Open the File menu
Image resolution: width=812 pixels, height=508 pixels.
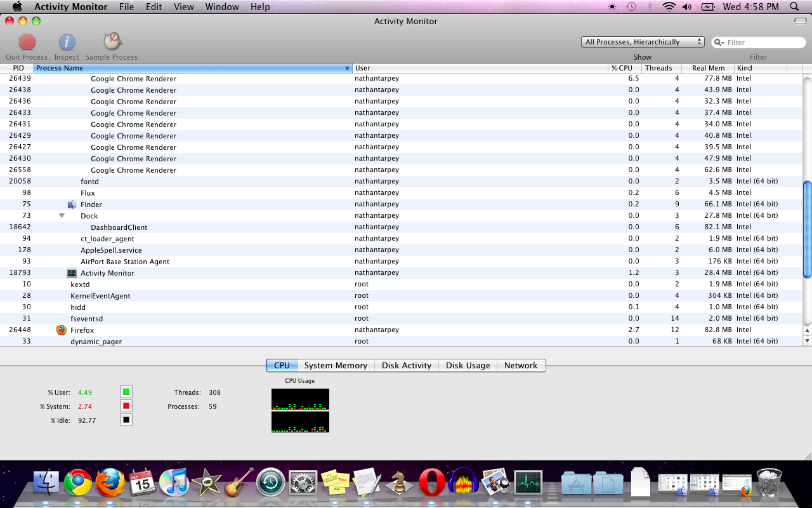coord(126,7)
